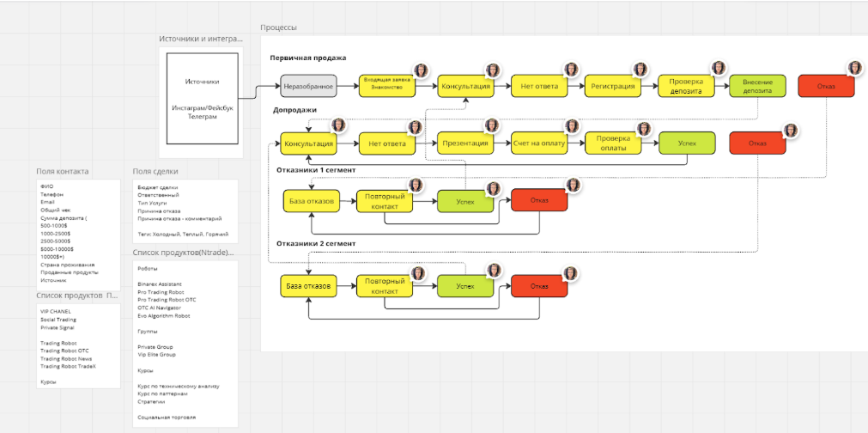Click the Поля контакта frame title
This screenshot has width=868, height=433.
tap(63, 172)
